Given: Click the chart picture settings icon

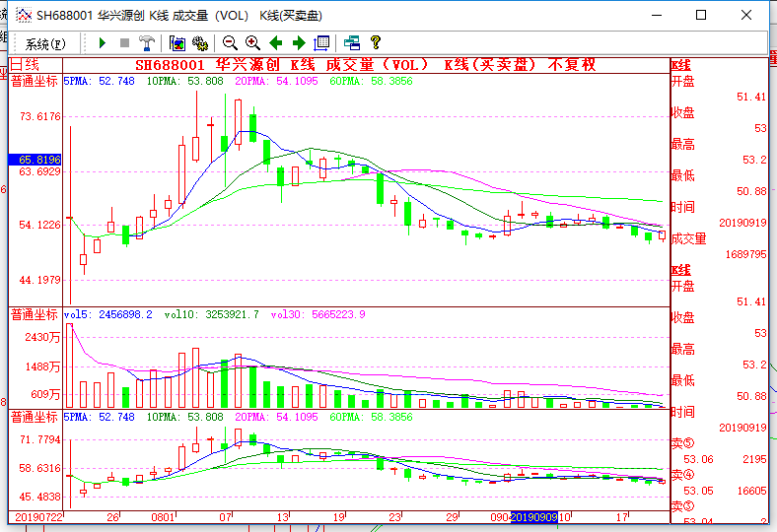Looking at the screenshot, I should pos(177,43).
